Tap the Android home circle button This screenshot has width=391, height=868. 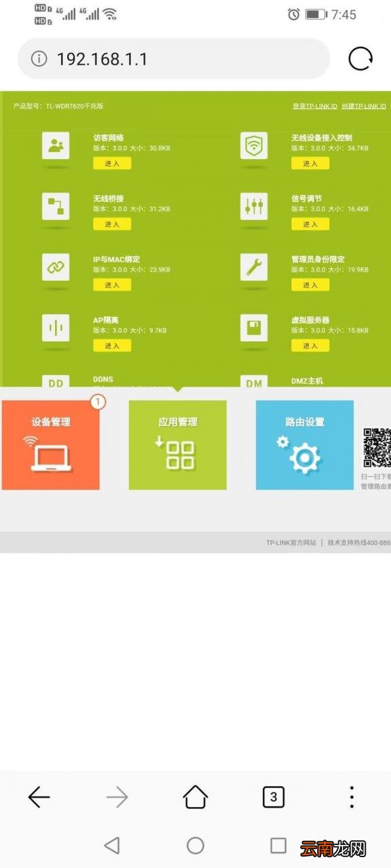pyautogui.click(x=195, y=845)
